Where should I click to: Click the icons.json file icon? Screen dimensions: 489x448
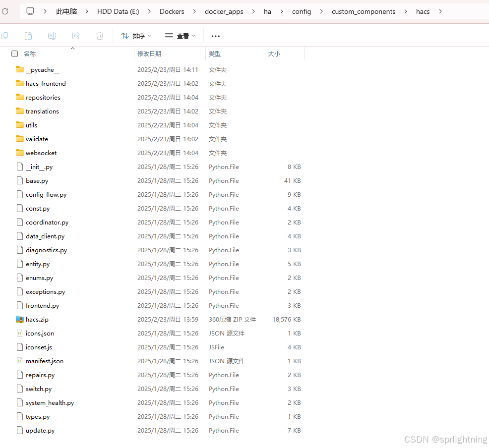click(x=20, y=333)
